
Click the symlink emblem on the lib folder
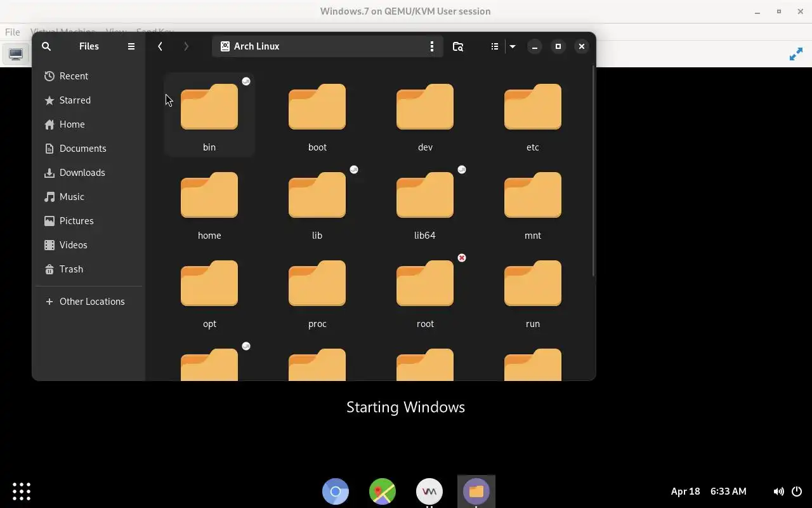[354, 170]
